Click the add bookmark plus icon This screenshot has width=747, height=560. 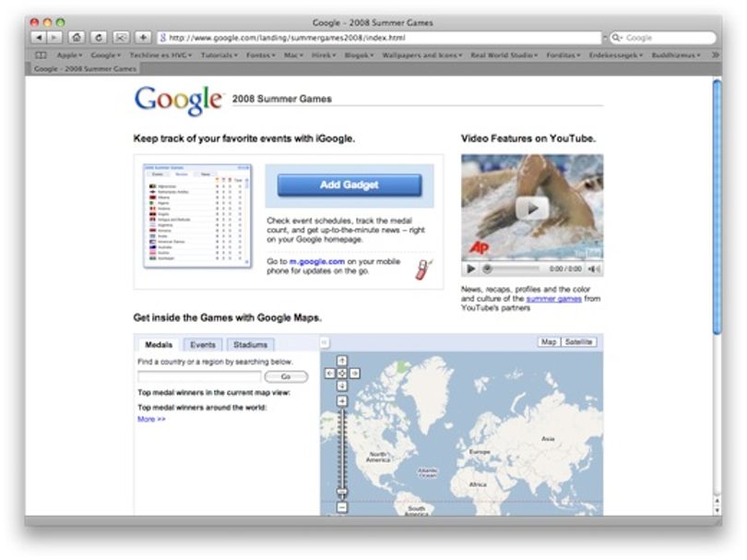point(143,38)
